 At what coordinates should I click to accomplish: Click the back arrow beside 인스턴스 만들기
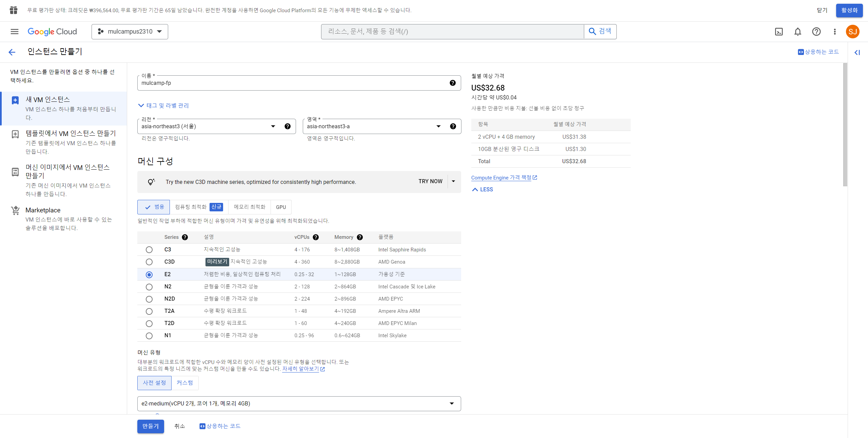point(12,52)
